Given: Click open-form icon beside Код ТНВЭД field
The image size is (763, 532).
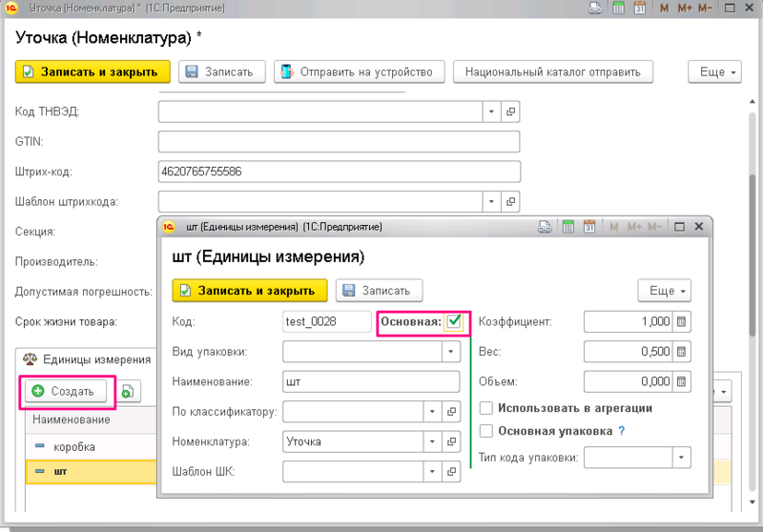Looking at the screenshot, I should click(x=510, y=113).
